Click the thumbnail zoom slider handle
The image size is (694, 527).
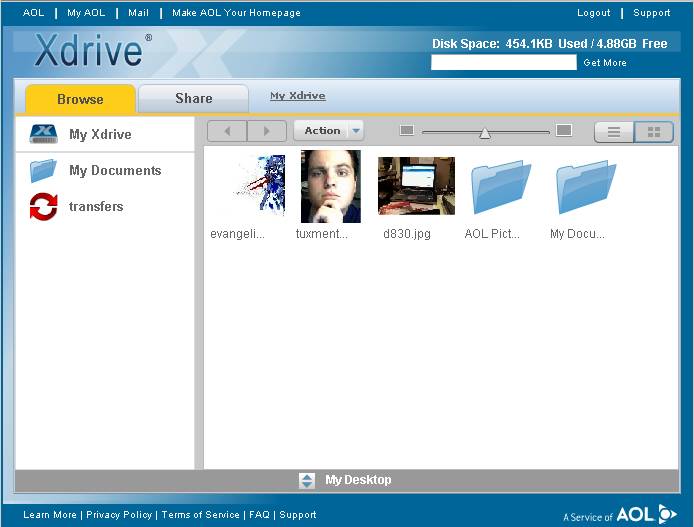485,132
